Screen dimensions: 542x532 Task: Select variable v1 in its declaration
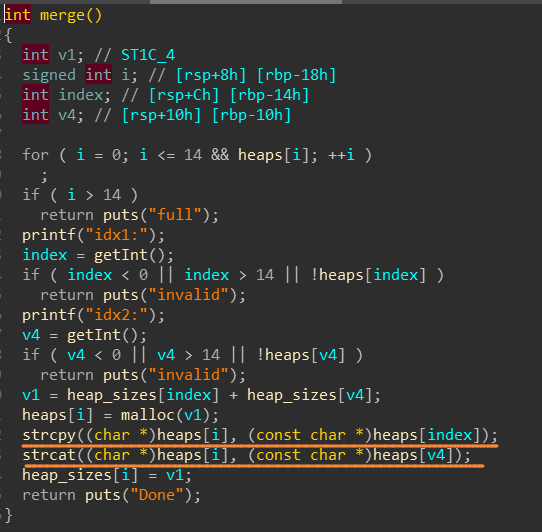coord(67,55)
